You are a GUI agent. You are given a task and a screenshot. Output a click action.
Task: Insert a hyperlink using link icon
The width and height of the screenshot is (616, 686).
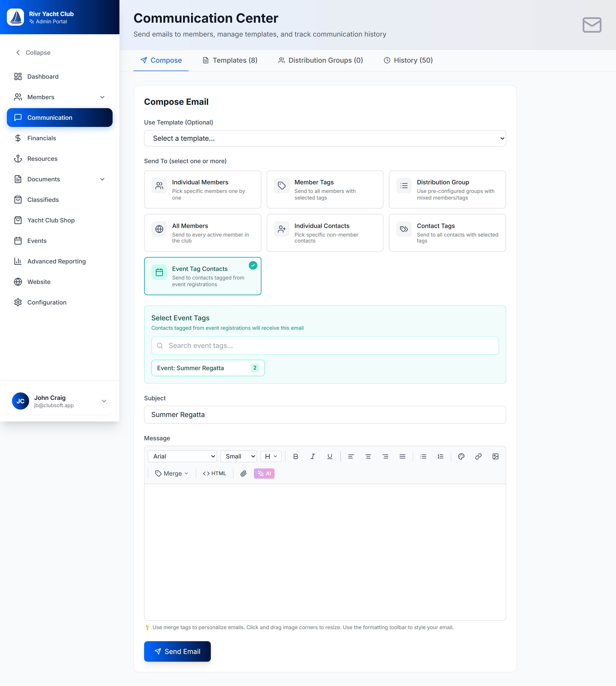[x=478, y=456]
